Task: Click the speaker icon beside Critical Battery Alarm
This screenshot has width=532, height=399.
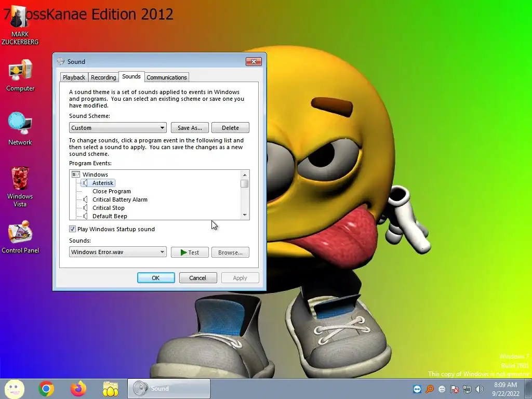Action: (x=85, y=199)
